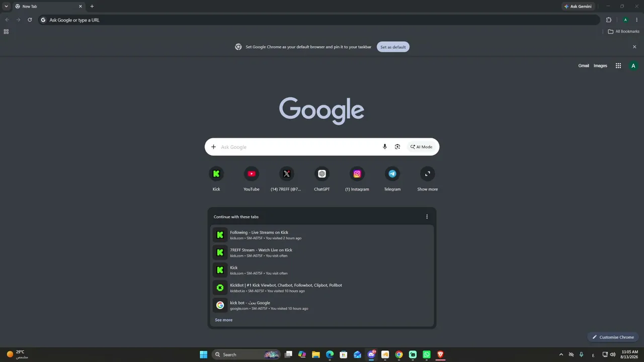Show hidden system tray icons
This screenshot has width=644, height=362.
pos(561,354)
